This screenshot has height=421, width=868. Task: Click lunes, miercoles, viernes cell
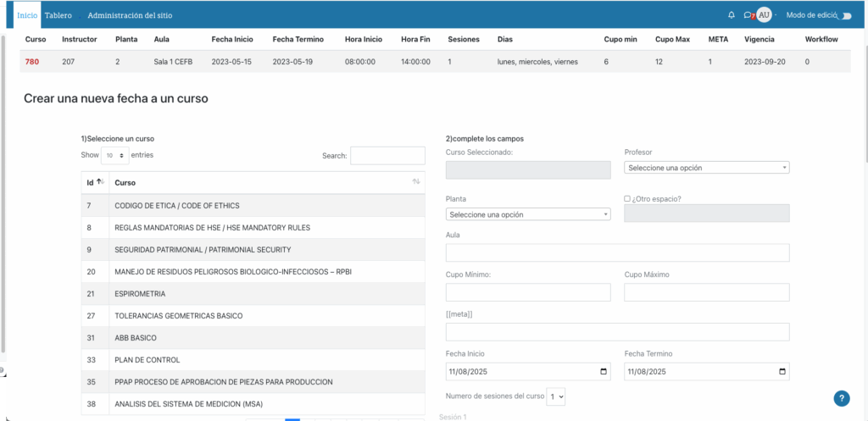[537, 62]
